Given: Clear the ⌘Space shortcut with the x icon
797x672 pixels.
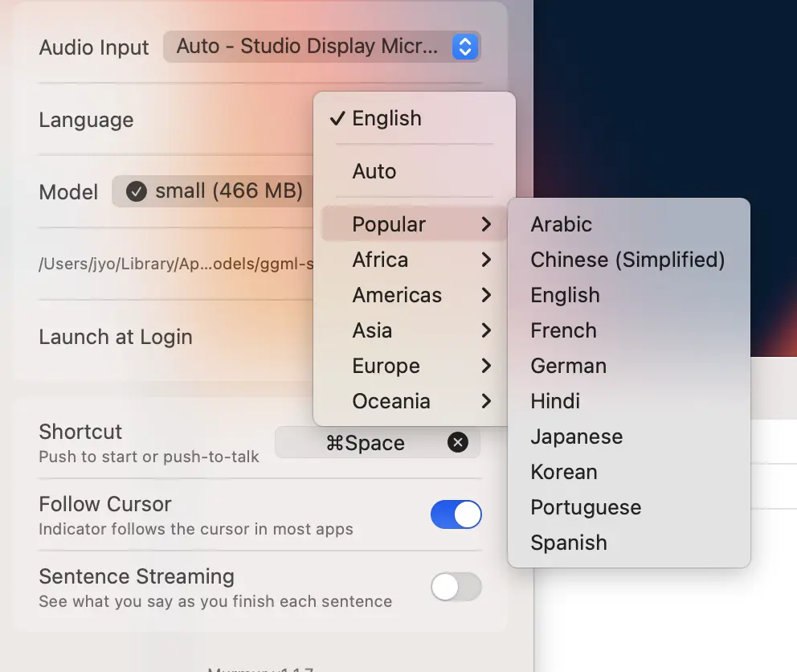Looking at the screenshot, I should 457,442.
